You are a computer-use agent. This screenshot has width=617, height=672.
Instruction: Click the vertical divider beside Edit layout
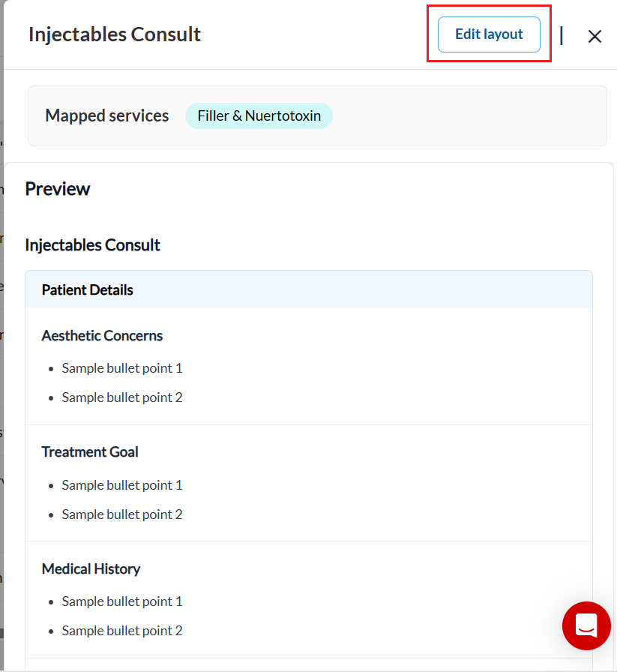[x=562, y=35]
